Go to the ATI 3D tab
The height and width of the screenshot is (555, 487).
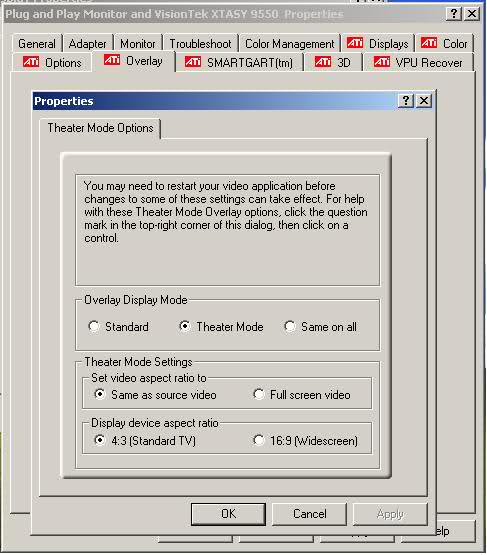click(333, 63)
